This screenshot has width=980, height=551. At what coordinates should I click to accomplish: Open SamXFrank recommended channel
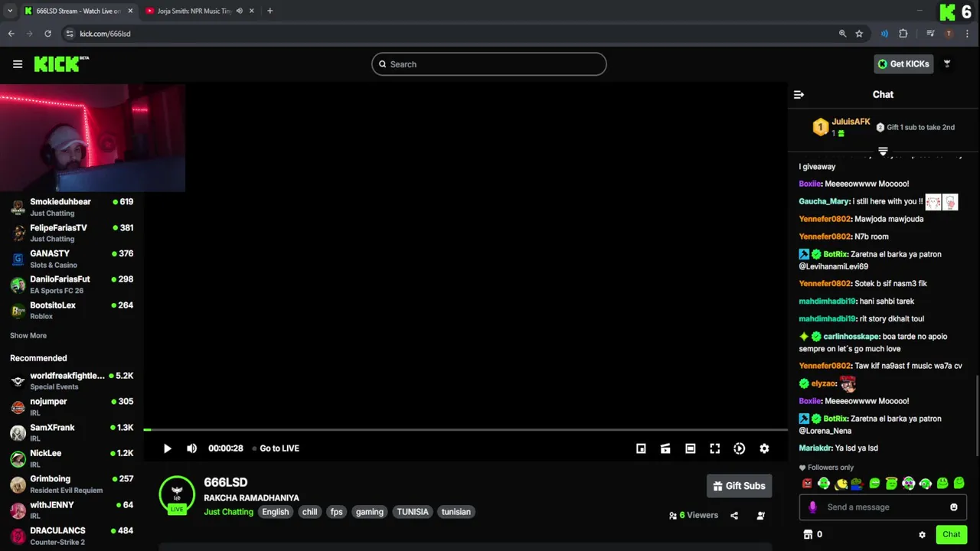tap(72, 433)
